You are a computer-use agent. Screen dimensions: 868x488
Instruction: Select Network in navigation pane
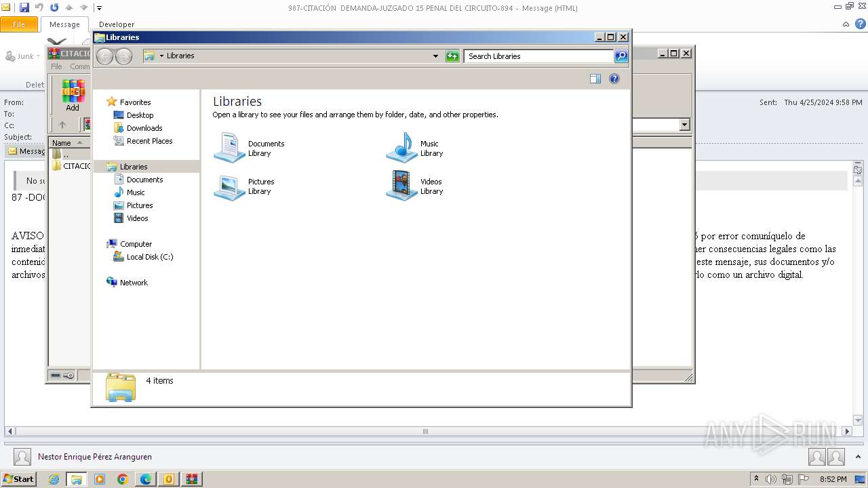point(127,283)
